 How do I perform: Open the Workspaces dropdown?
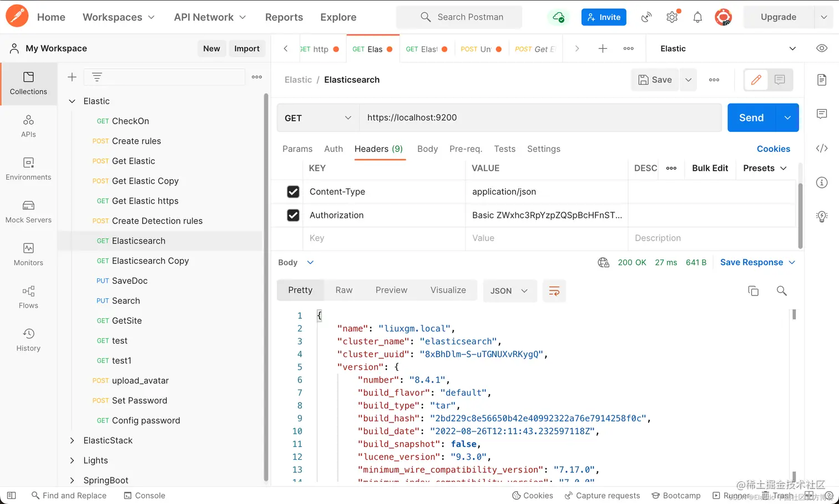119,17
